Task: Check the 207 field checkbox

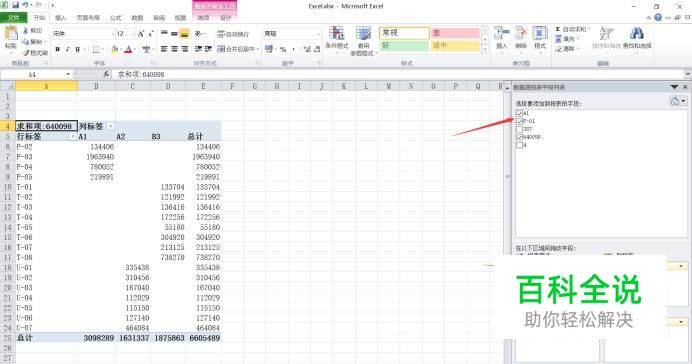Action: point(519,129)
